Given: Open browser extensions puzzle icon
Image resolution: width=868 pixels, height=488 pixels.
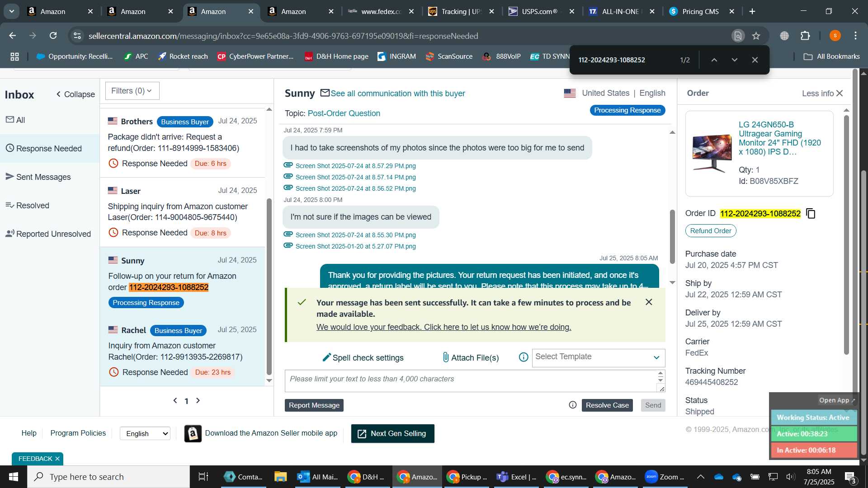Looking at the screenshot, I should (x=805, y=36).
